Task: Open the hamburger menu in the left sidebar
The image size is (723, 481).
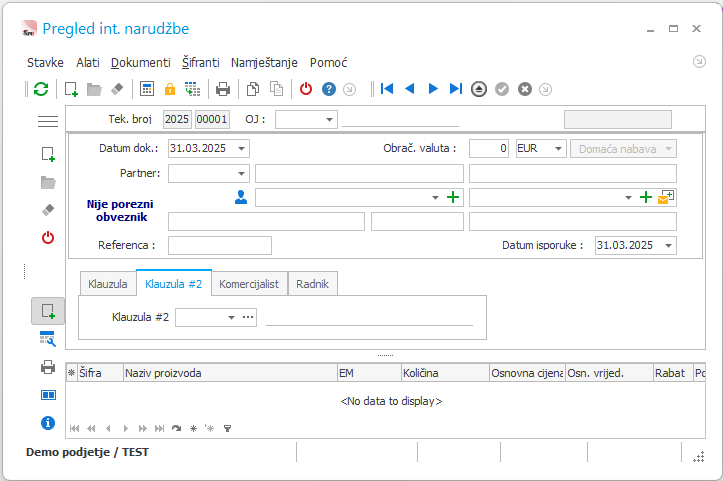Action: 48,121
